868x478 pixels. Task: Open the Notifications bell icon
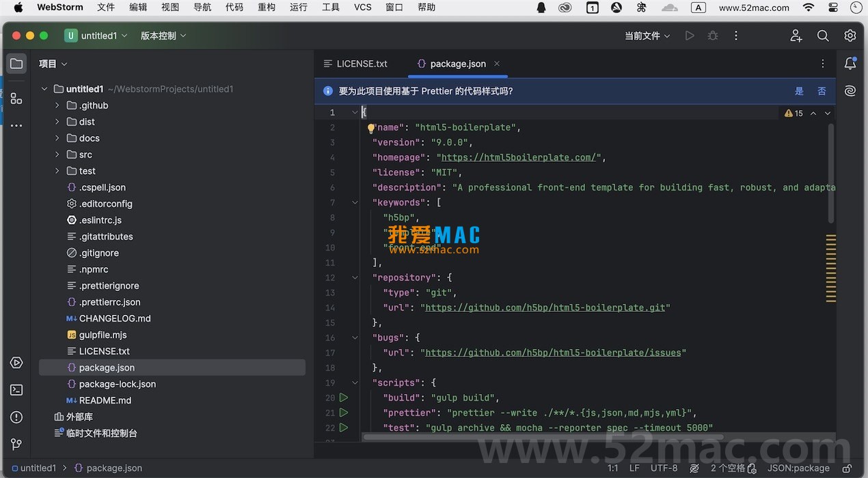[850, 64]
